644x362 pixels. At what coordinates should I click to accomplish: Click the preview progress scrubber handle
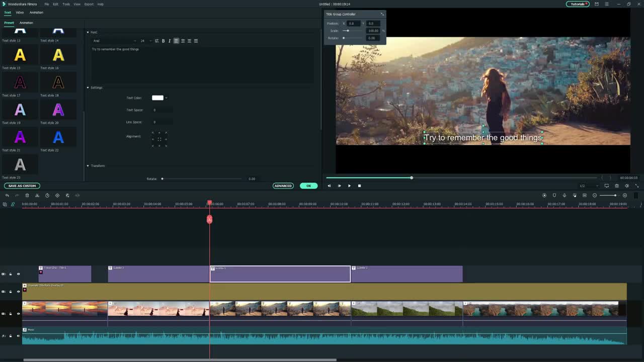pyautogui.click(x=412, y=177)
